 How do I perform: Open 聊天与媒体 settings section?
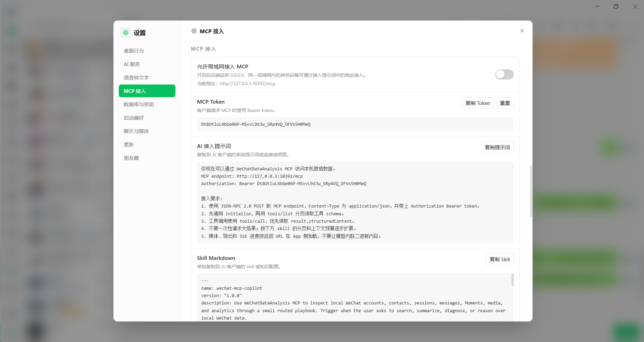[x=147, y=131]
